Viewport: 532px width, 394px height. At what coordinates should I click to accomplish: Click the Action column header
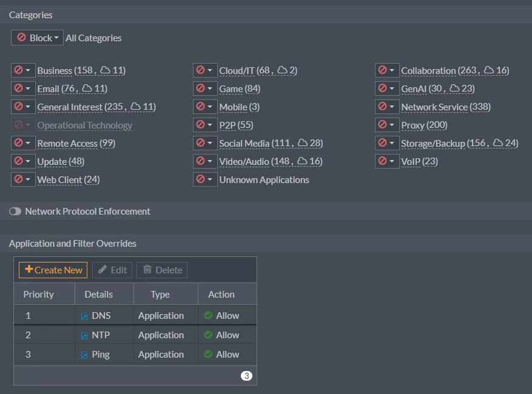click(221, 295)
